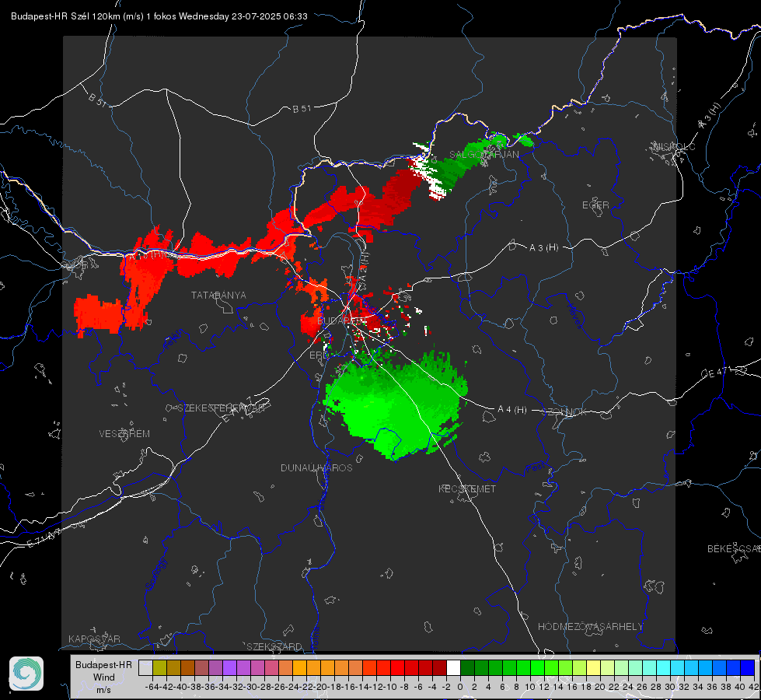This screenshot has height=700, width=761.
Task: Click the 42 value at the legend's end
Action: (754, 687)
